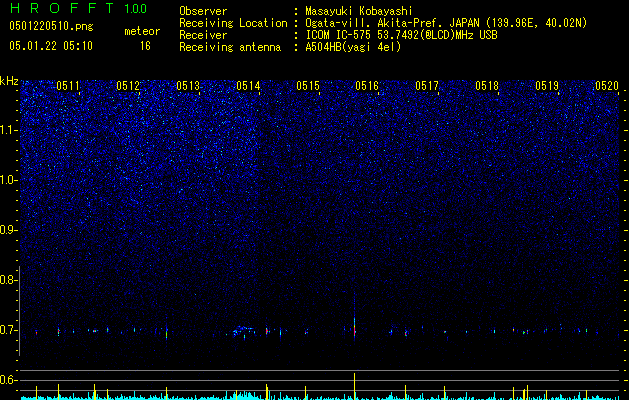Click the 0516 time marker
Viewport: 629px width, 400px height.
pos(367,86)
